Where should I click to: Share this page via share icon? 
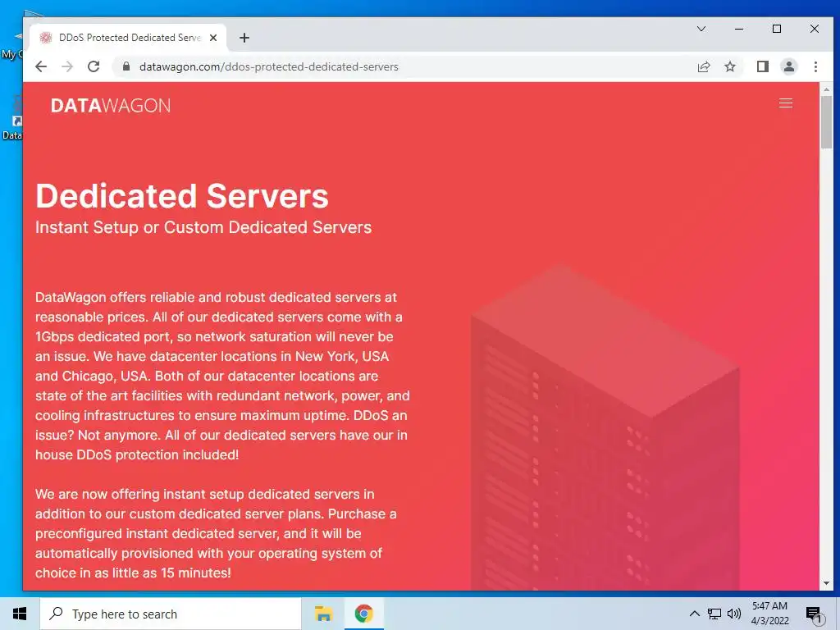tap(703, 66)
